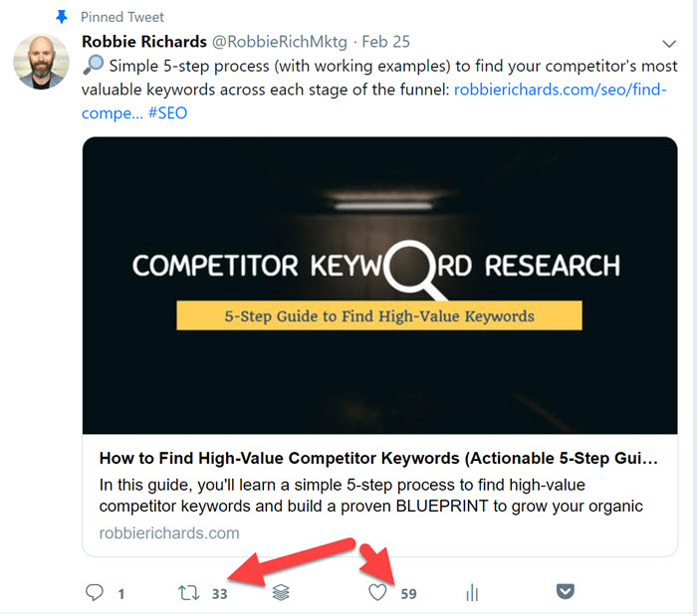Retweet this tweet using the retweet icon
Viewport: 697px width, 616px height.
[188, 593]
